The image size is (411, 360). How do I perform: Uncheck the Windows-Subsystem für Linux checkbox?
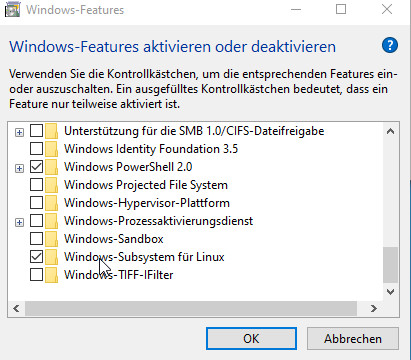click(36, 257)
